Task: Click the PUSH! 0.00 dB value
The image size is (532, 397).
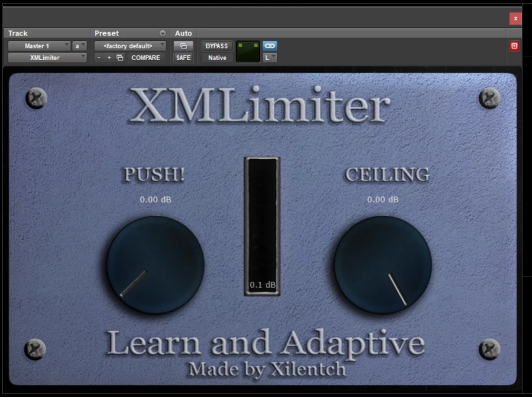Action: pyautogui.click(x=155, y=199)
